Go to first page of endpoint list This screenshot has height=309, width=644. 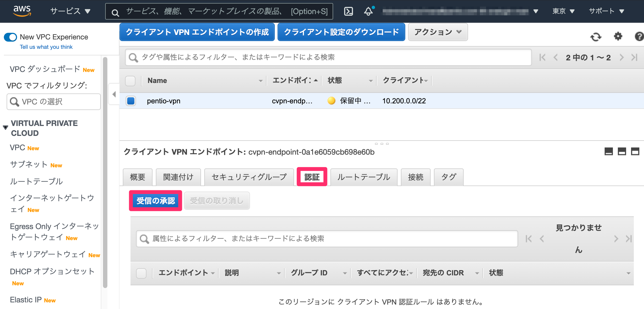point(542,57)
